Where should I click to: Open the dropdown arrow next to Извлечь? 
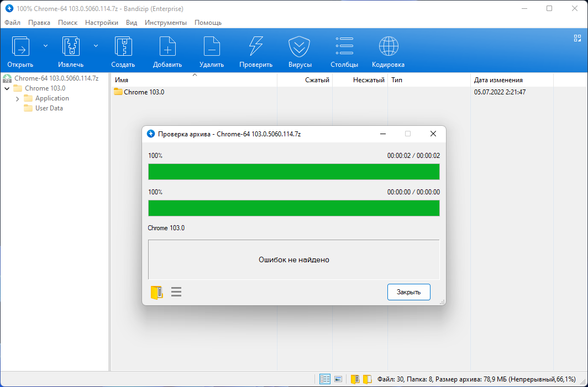(x=96, y=46)
